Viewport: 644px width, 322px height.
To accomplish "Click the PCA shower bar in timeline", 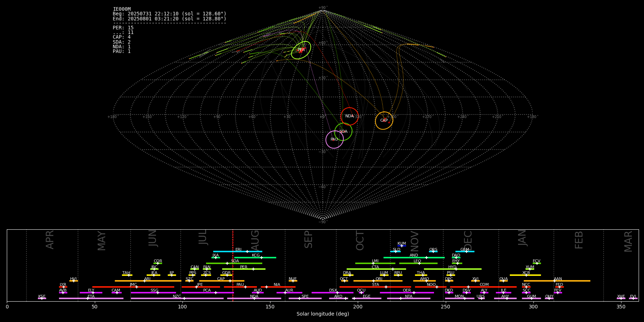I will pos(208,293).
